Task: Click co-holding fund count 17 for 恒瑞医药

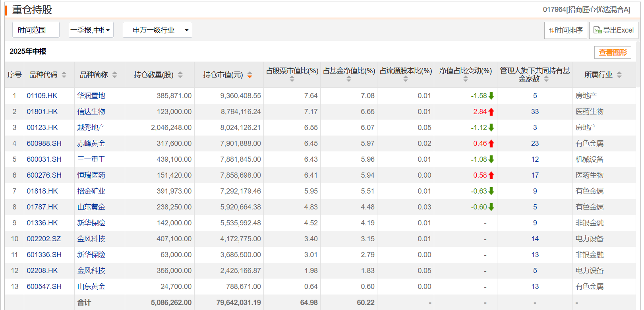Action: (x=535, y=175)
